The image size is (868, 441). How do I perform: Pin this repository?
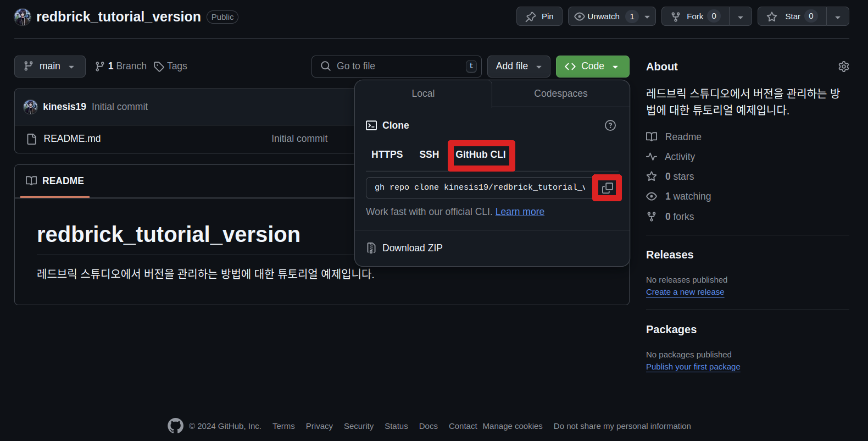pyautogui.click(x=539, y=16)
